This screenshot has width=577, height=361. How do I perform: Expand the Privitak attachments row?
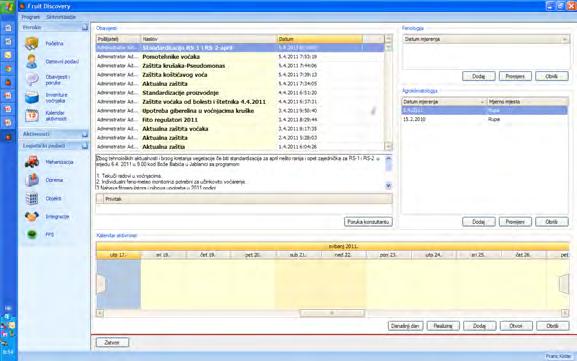click(x=100, y=199)
